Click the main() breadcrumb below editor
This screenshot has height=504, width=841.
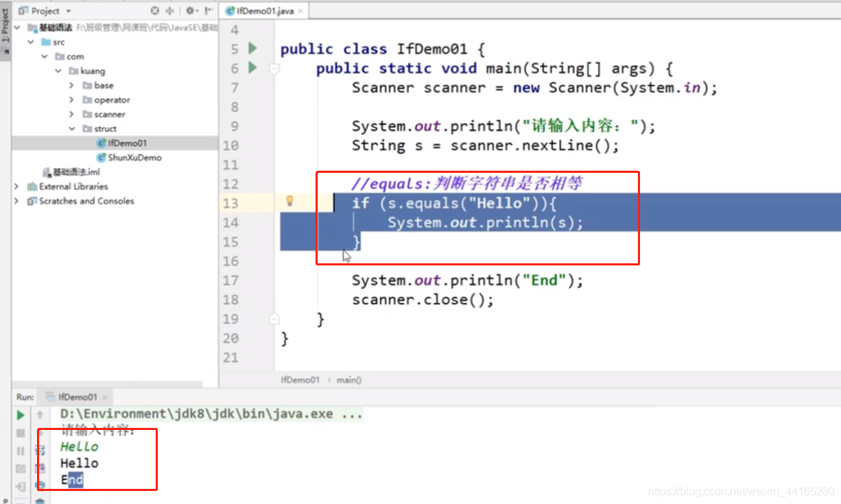click(349, 379)
